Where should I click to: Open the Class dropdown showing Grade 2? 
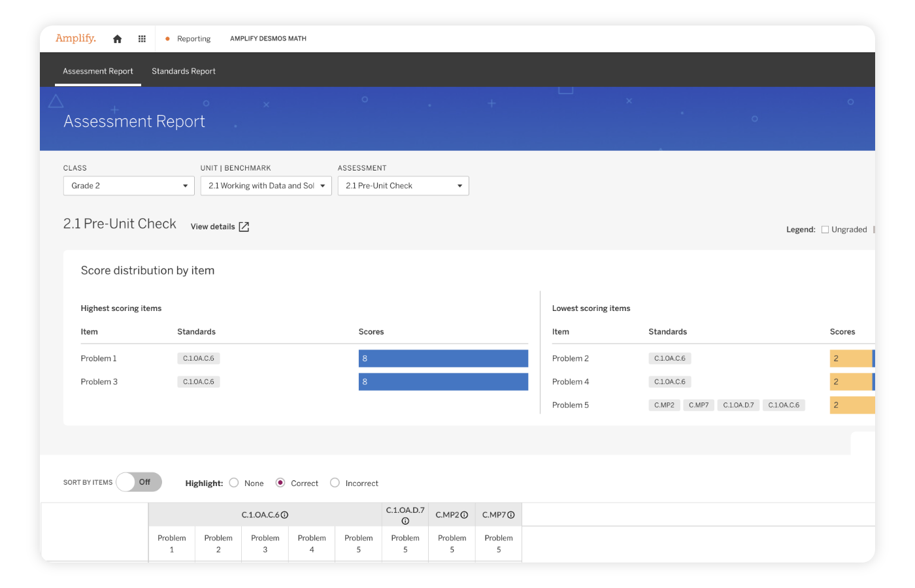click(x=129, y=186)
